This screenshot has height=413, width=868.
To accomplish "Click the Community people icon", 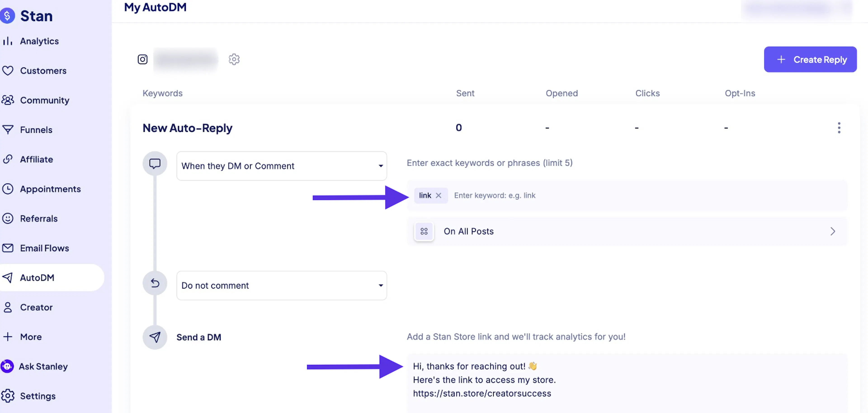I will tap(7, 100).
